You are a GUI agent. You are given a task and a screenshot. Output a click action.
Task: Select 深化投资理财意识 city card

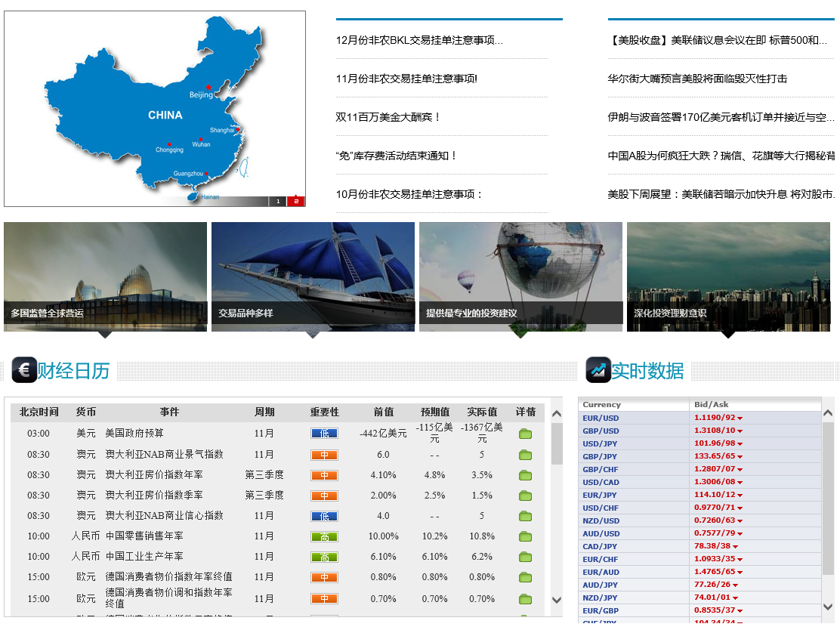(x=728, y=277)
